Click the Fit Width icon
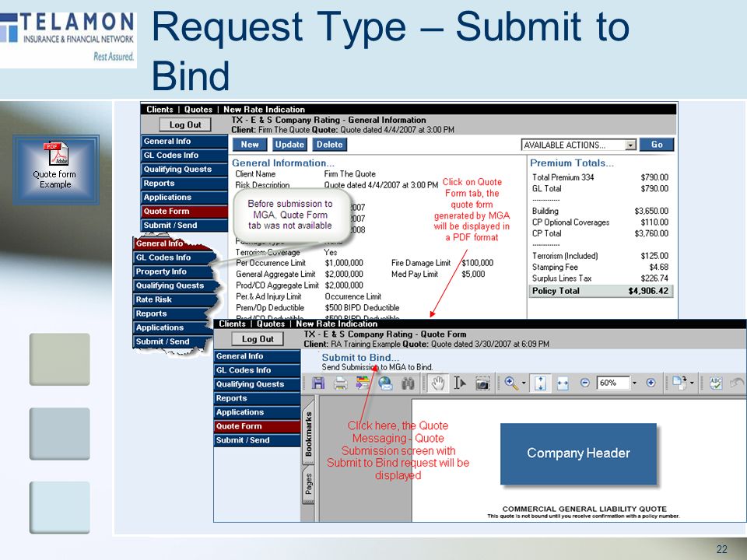The width and height of the screenshot is (747, 560). (x=563, y=383)
